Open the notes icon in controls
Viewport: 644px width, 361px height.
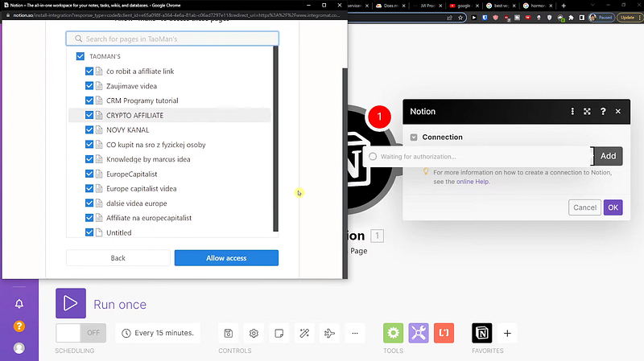click(279, 333)
